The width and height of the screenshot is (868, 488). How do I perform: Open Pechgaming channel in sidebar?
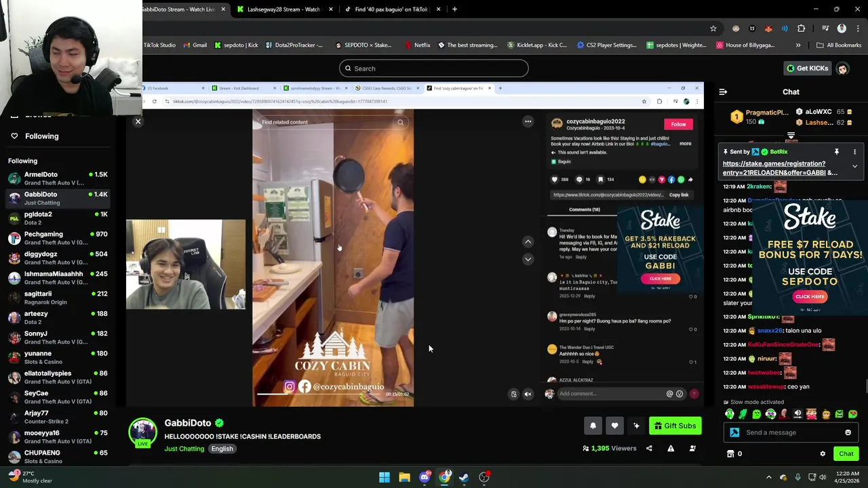pyautogui.click(x=57, y=238)
